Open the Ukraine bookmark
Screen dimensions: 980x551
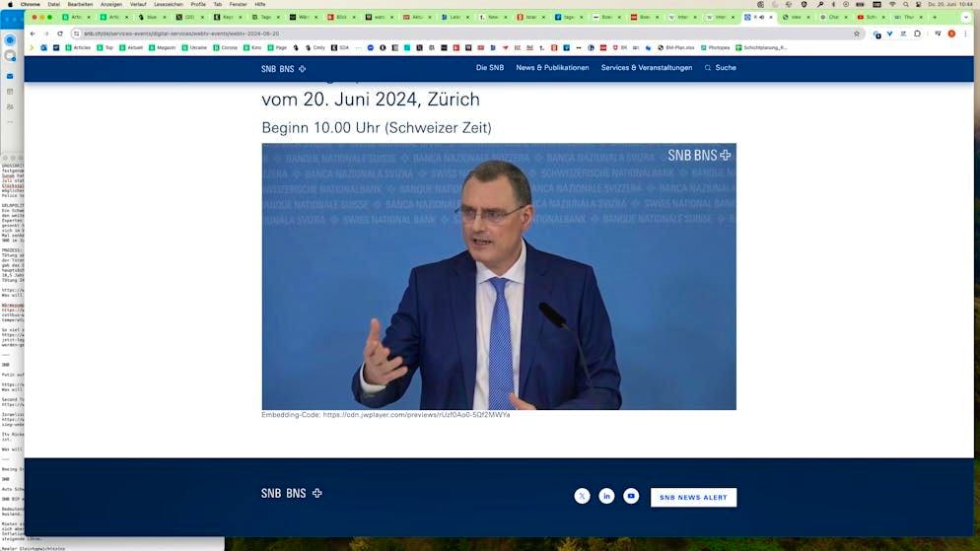click(194, 47)
